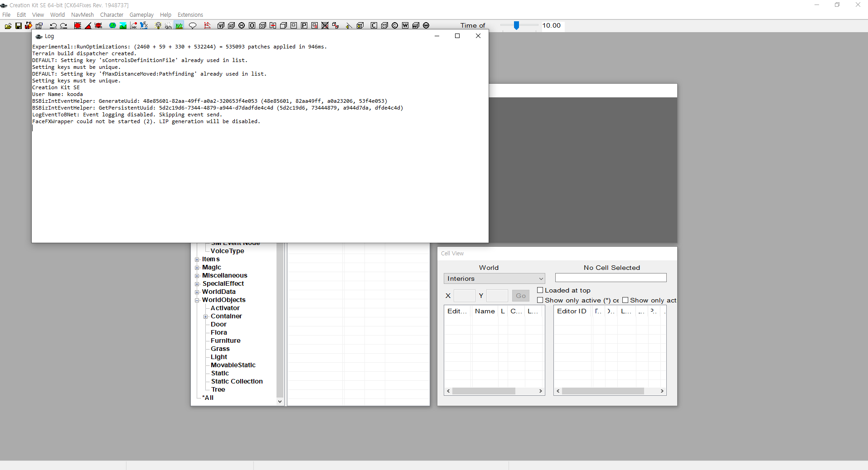This screenshot has height=470, width=868.
Task: Click the Y coordinate input field
Action: pos(497,296)
